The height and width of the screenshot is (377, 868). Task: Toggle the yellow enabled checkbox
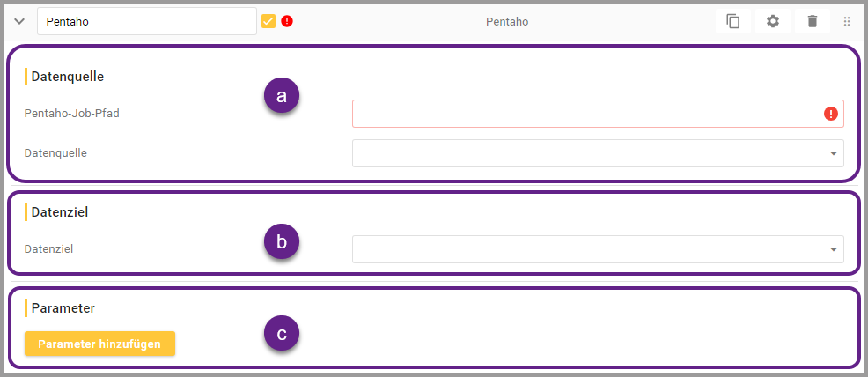point(268,21)
